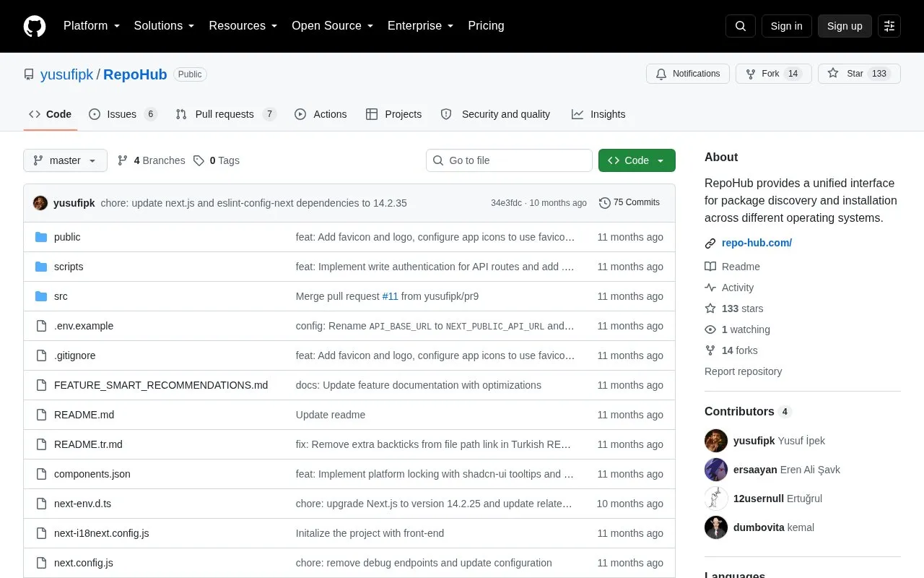Open pull request #11 link
The image size is (924, 578).
(x=390, y=296)
